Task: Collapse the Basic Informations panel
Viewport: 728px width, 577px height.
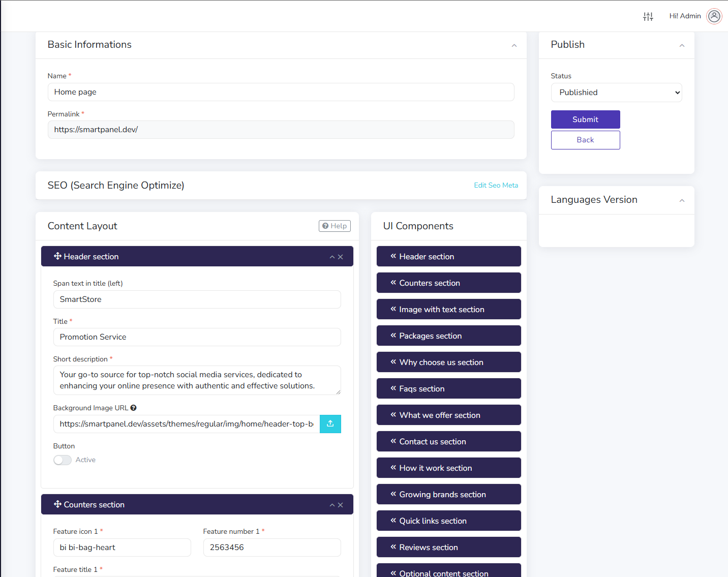Action: (x=514, y=45)
